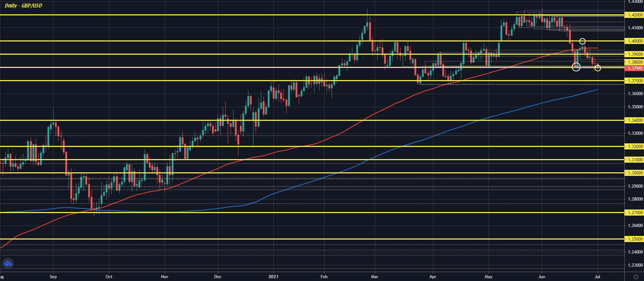Click the Daily - GBP/USD chart title
The image size is (644, 281).
(24, 6)
